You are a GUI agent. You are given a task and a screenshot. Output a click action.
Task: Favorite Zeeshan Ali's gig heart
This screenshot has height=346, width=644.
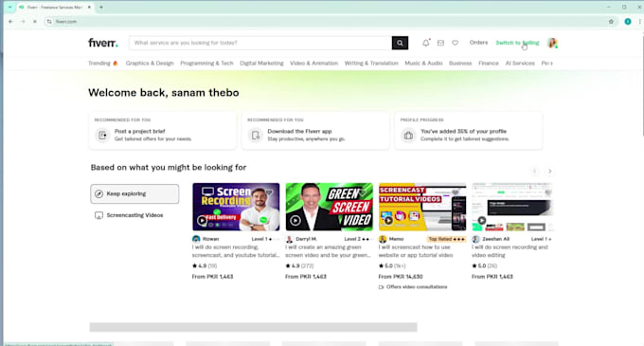coord(548,191)
